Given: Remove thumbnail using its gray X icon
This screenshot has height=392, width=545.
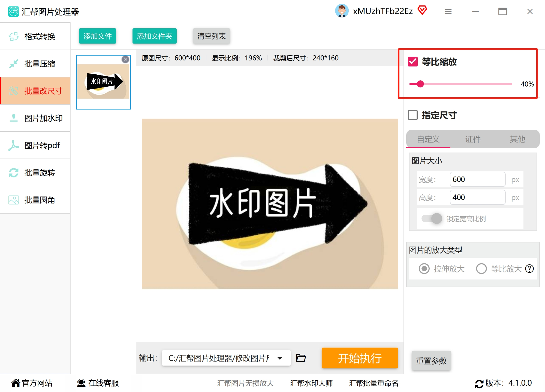Looking at the screenshot, I should click(x=125, y=59).
